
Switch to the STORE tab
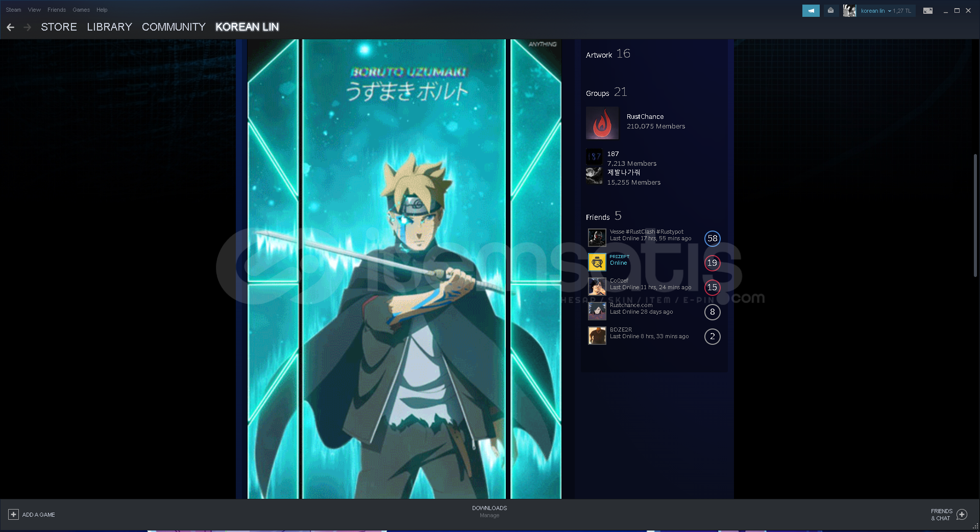click(x=59, y=27)
